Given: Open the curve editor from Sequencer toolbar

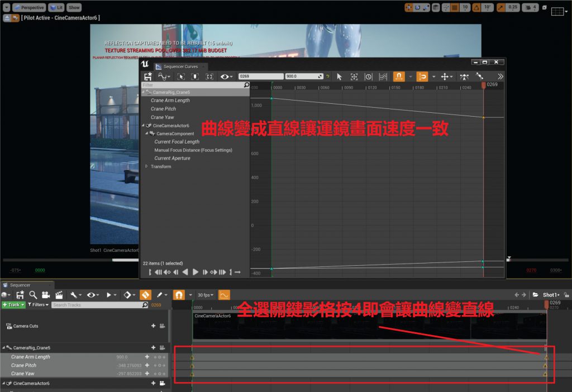Looking at the screenshot, I should coord(223,294).
